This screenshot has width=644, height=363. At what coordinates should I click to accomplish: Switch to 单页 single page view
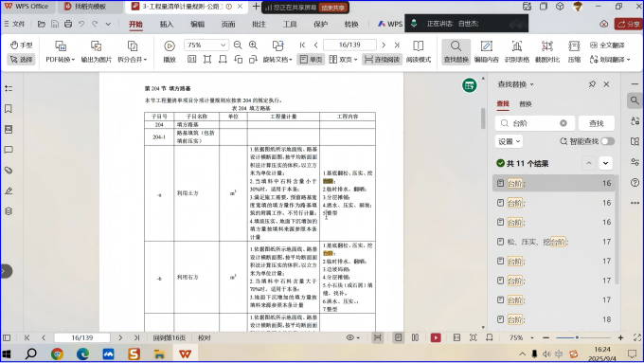coord(311,60)
